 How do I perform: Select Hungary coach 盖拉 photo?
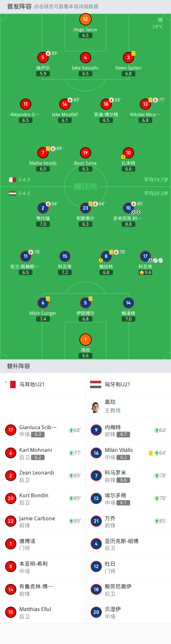pyautogui.click(x=95, y=407)
